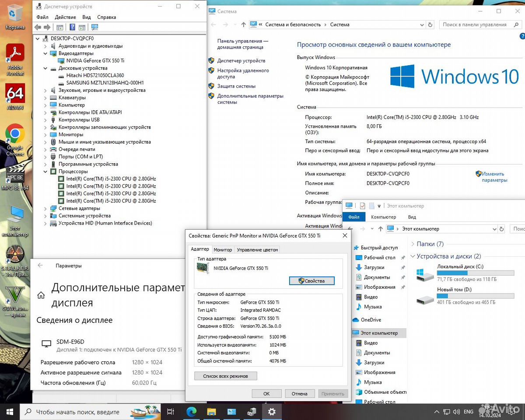Launch Microsoft Edge from taskbar
Image resolution: width=525 pixels, height=420 pixels.
tap(191, 412)
